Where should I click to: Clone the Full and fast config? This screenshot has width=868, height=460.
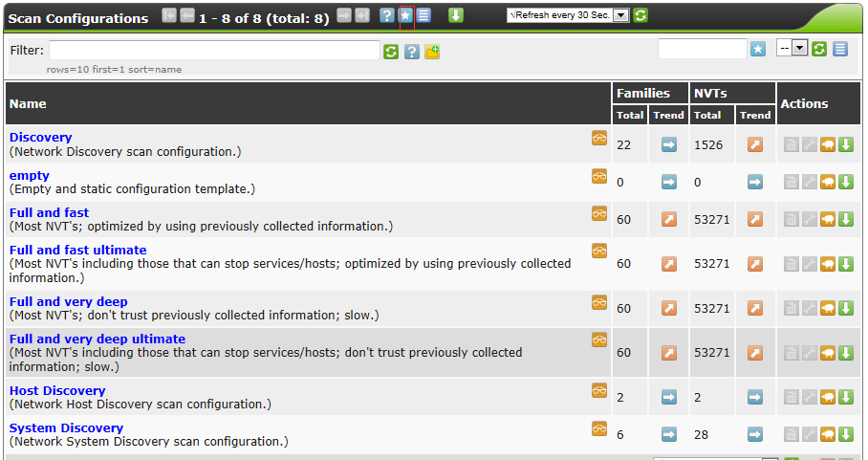(x=828, y=219)
